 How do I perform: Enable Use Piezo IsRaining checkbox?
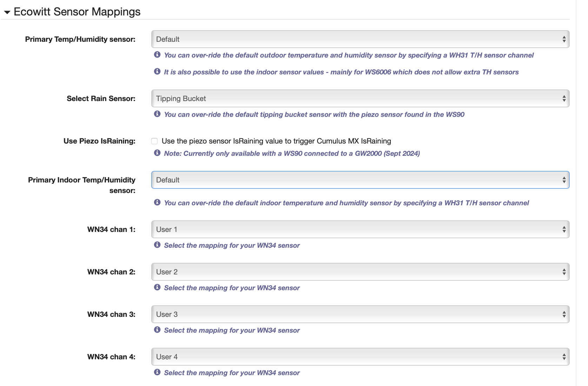click(154, 141)
